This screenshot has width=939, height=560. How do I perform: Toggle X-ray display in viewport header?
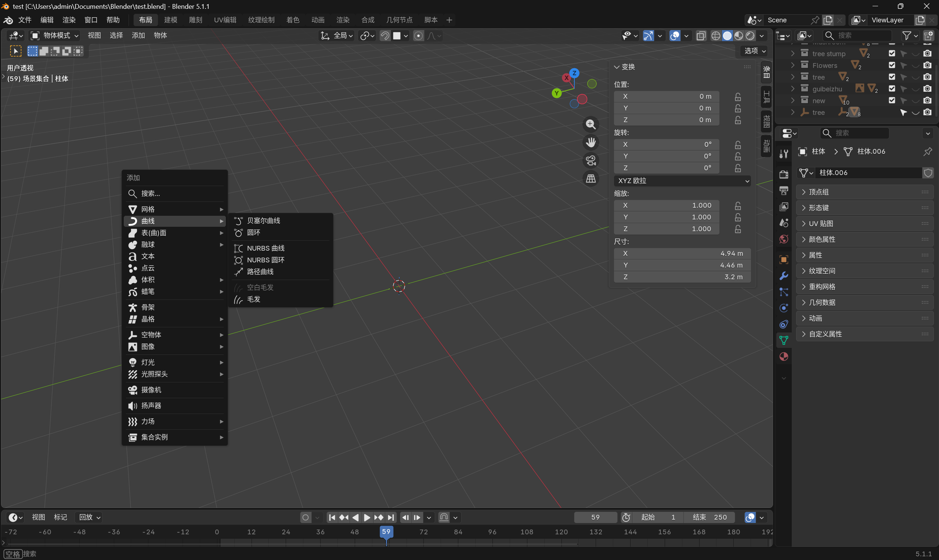pos(701,36)
